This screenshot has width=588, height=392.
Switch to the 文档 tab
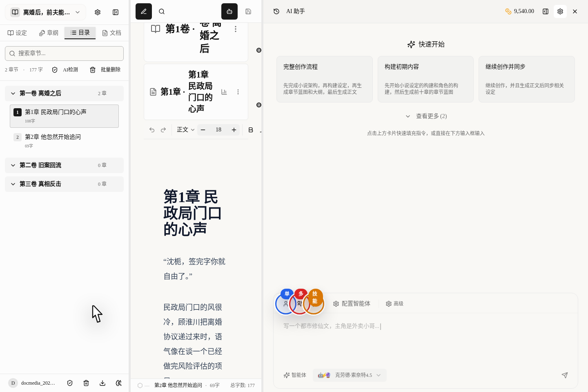point(111,33)
